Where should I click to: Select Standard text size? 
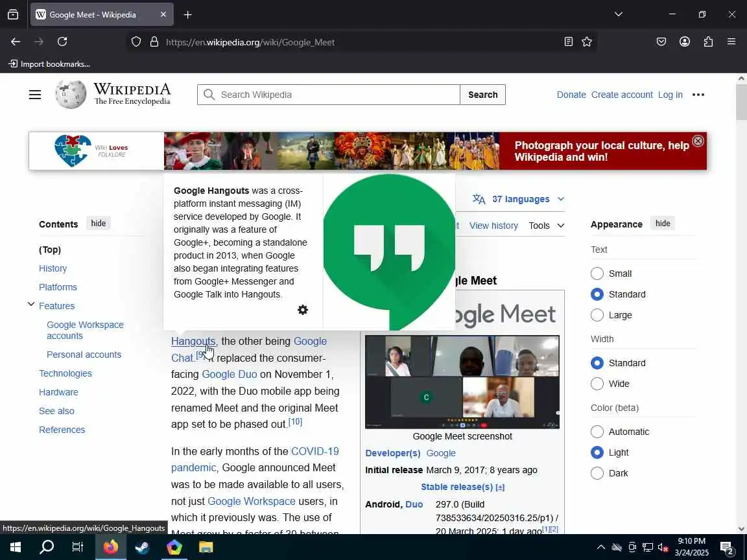coord(597,294)
